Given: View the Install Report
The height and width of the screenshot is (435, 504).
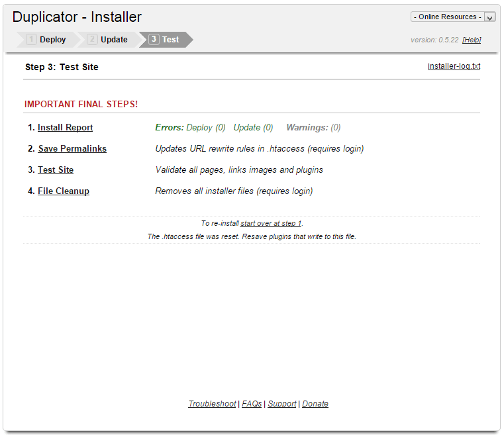Looking at the screenshot, I should [65, 128].
